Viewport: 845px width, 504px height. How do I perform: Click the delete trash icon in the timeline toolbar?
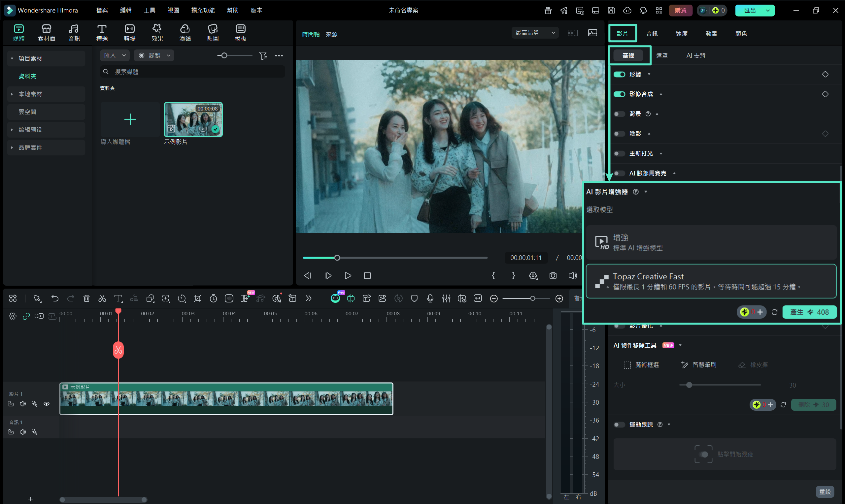point(86,299)
